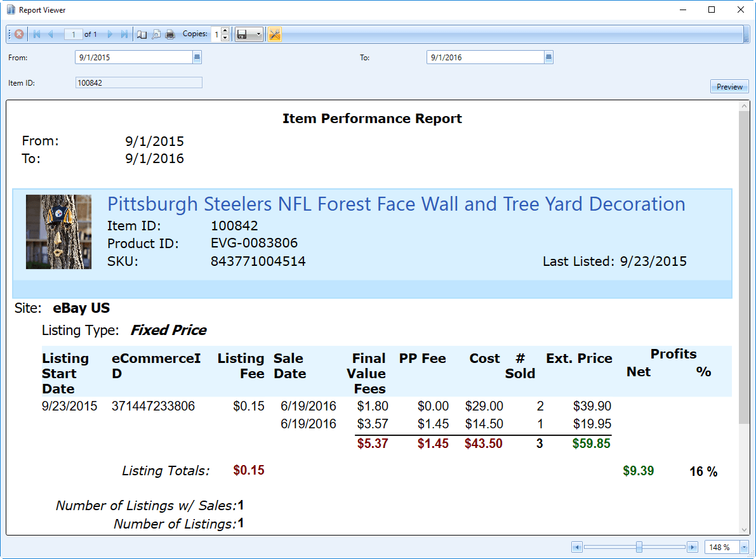Image resolution: width=756 pixels, height=559 pixels.
Task: Click zoom slider right increase arrow
Action: pyautogui.click(x=693, y=547)
